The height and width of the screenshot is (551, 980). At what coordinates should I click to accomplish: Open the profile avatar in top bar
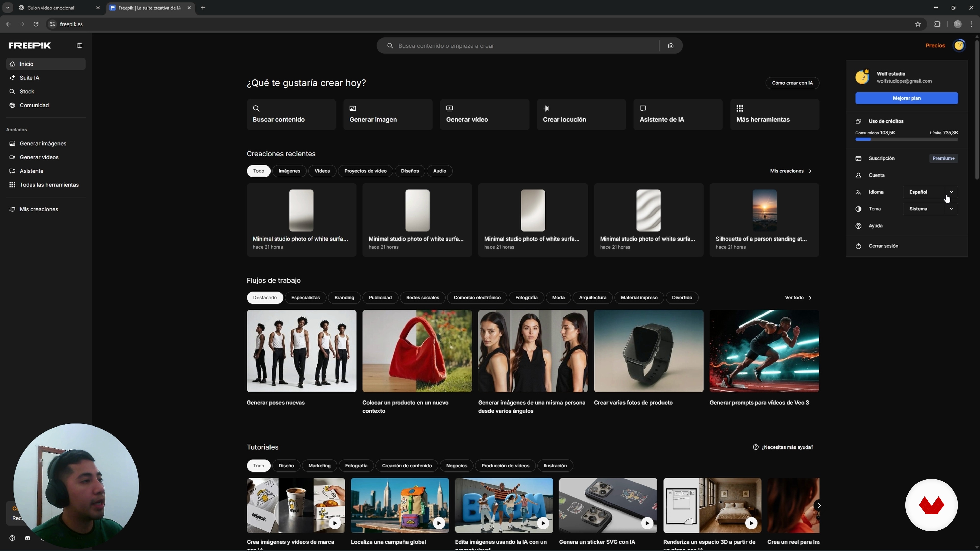(959, 46)
